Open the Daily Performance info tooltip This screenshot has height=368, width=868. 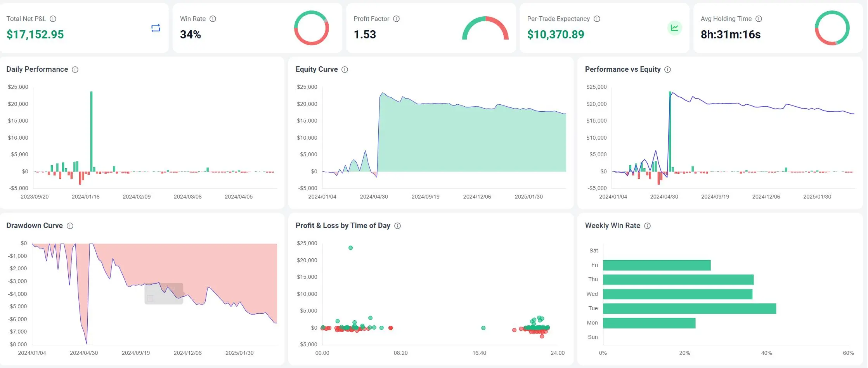pyautogui.click(x=75, y=69)
